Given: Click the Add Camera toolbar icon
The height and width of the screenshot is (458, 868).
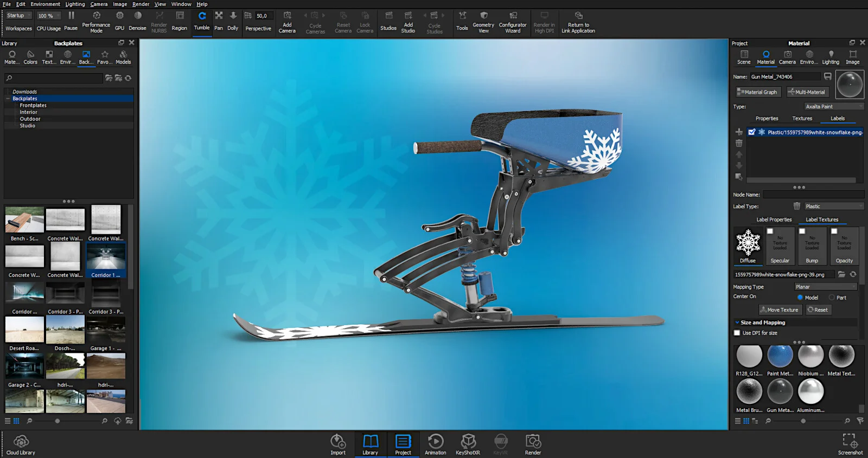Looking at the screenshot, I should [x=287, y=22].
